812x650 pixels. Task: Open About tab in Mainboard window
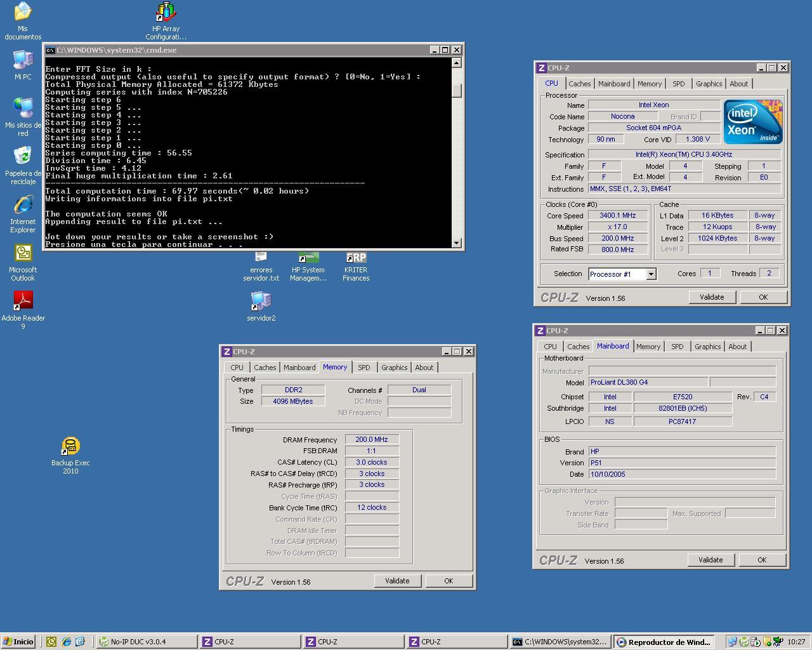[737, 347]
